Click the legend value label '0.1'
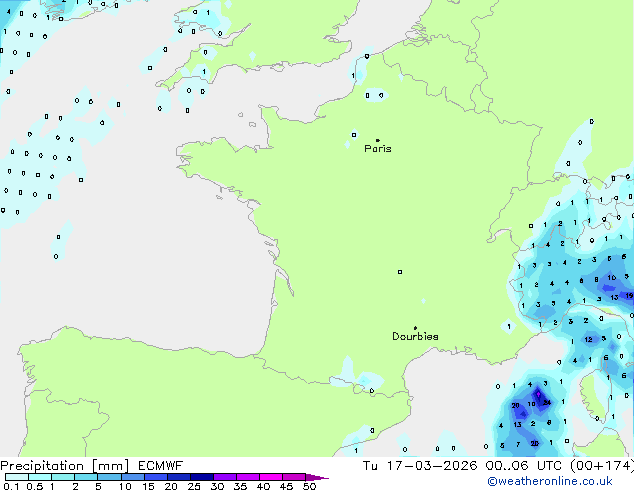 (x=11, y=486)
